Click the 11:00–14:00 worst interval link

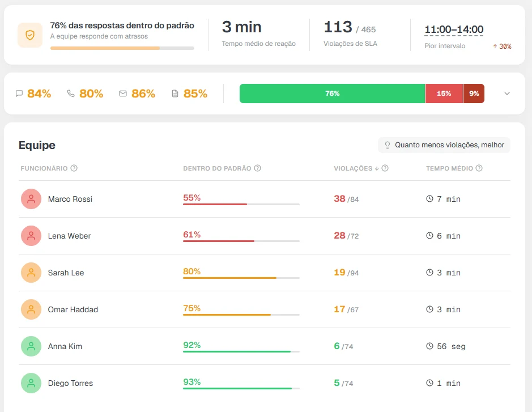tap(454, 29)
